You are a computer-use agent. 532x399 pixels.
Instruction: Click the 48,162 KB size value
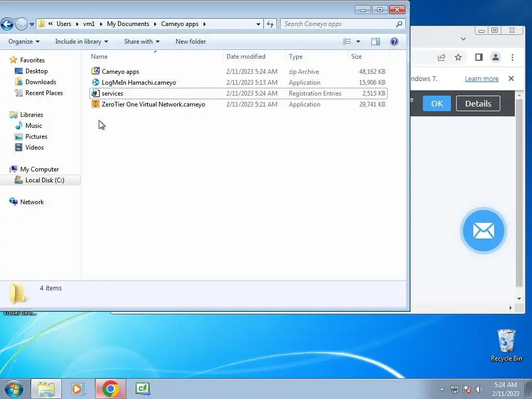[372, 72]
